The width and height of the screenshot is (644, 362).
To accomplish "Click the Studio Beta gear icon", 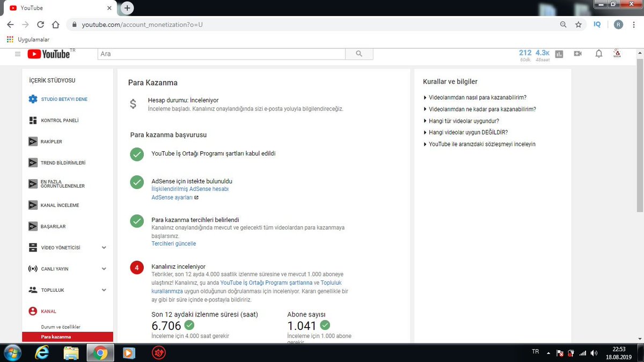I will [33, 99].
